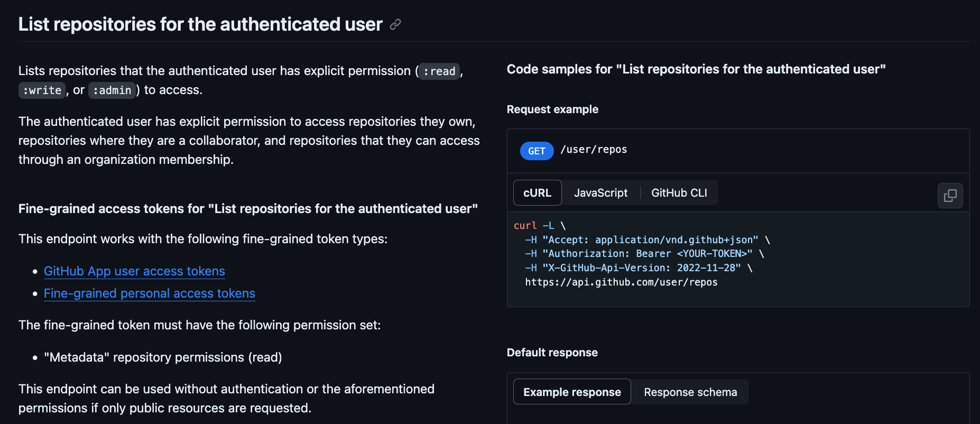Copy the code sample to clipboard
Screen dimensions: 980x424
[x=950, y=196]
